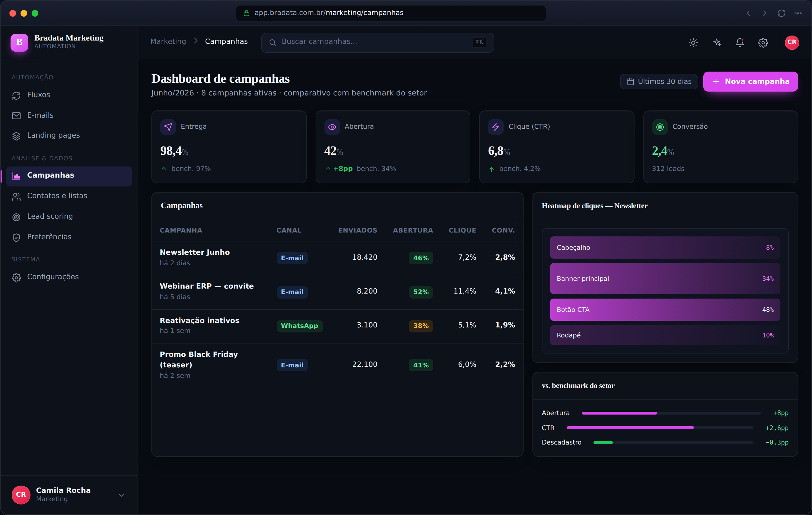Open the AI sparkles assistant icon

click(x=717, y=42)
